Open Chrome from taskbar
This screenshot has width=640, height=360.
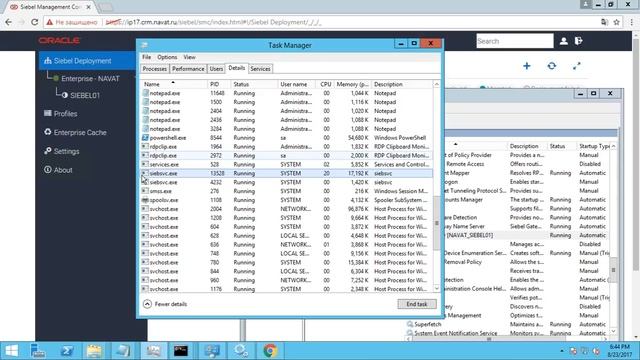[270, 351]
